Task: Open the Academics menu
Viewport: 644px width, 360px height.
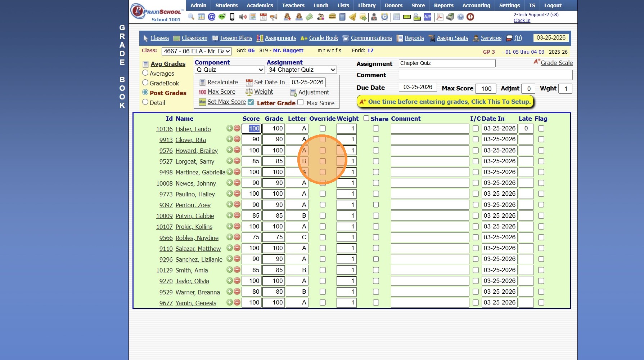Action: pos(260,5)
